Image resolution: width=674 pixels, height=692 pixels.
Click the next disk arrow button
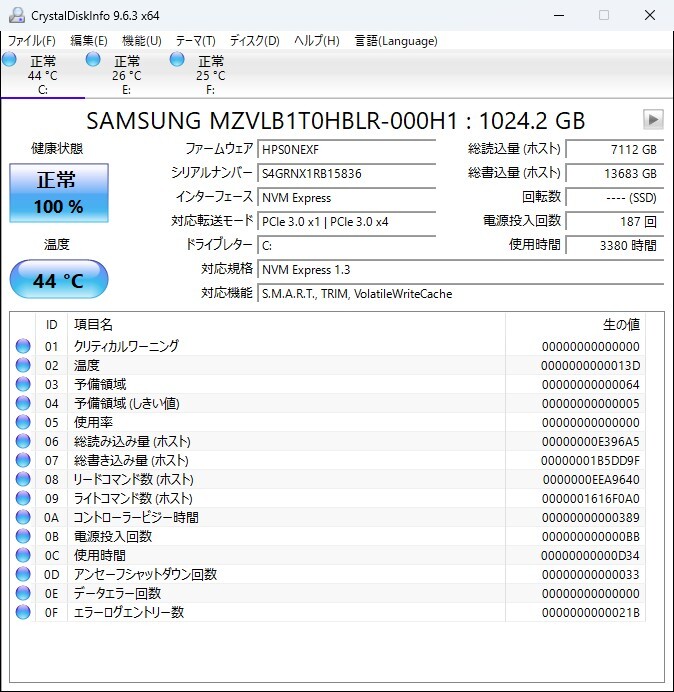pos(653,120)
